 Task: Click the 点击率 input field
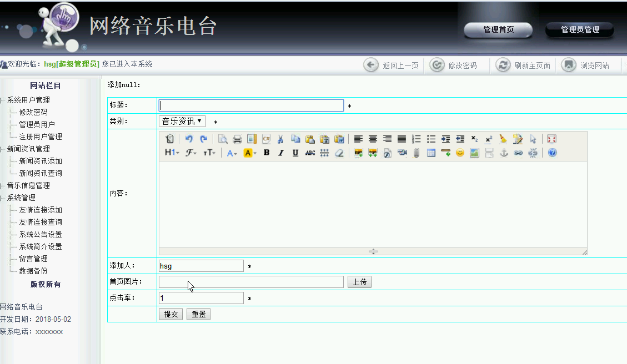tap(201, 297)
